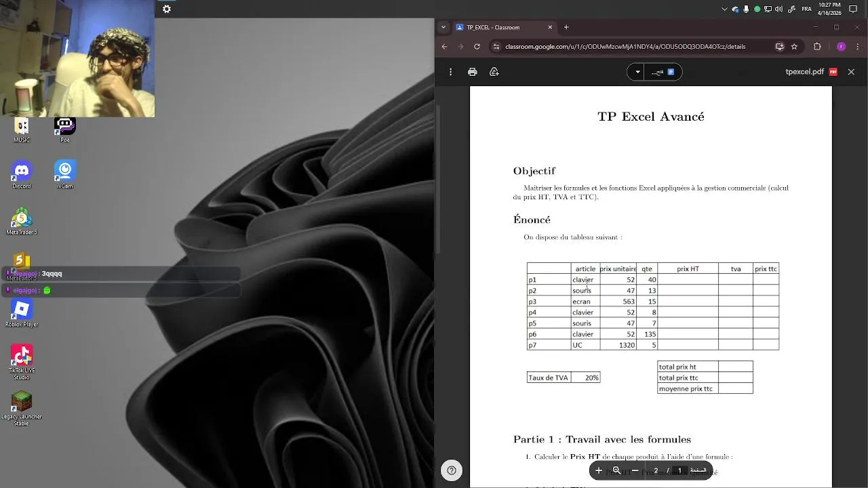
Task: Launch the iVCam desktop shortcut
Action: coord(65,175)
